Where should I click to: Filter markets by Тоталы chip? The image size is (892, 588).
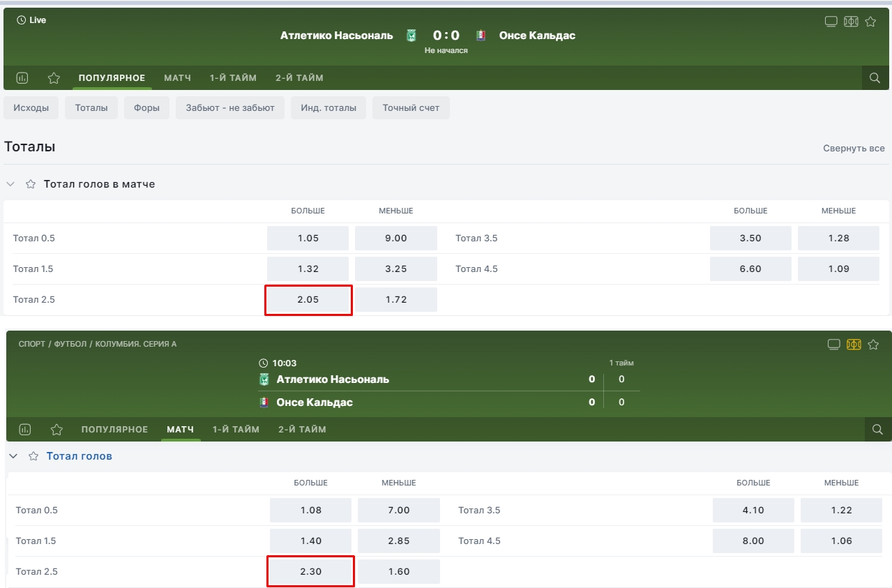91,108
